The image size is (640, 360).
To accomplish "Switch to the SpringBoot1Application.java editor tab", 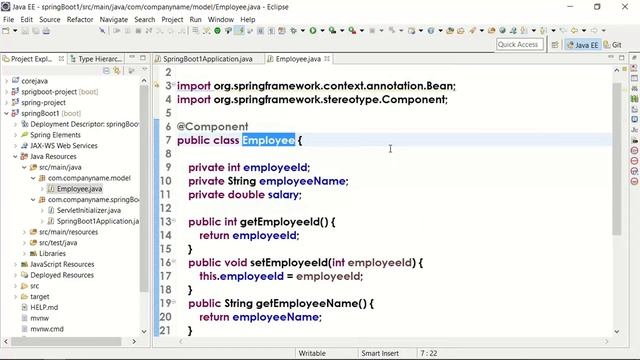I will [208, 59].
